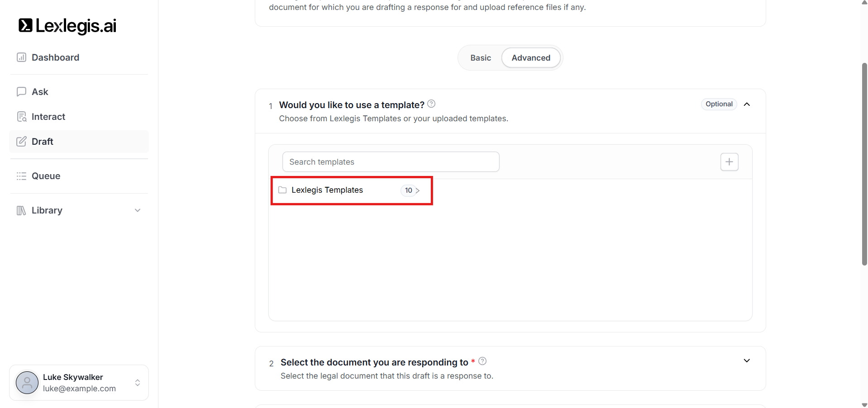Click the chevron beside the 10 count
The width and height of the screenshot is (868, 408).
tap(418, 190)
